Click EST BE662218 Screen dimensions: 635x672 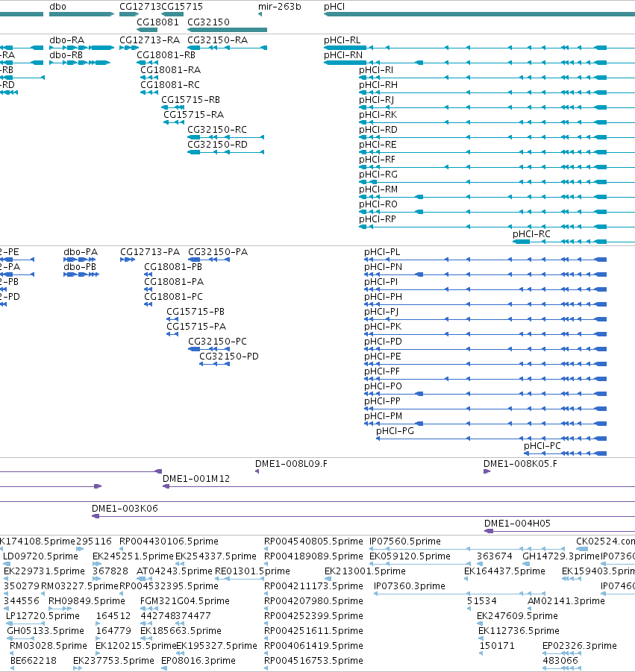34,661
